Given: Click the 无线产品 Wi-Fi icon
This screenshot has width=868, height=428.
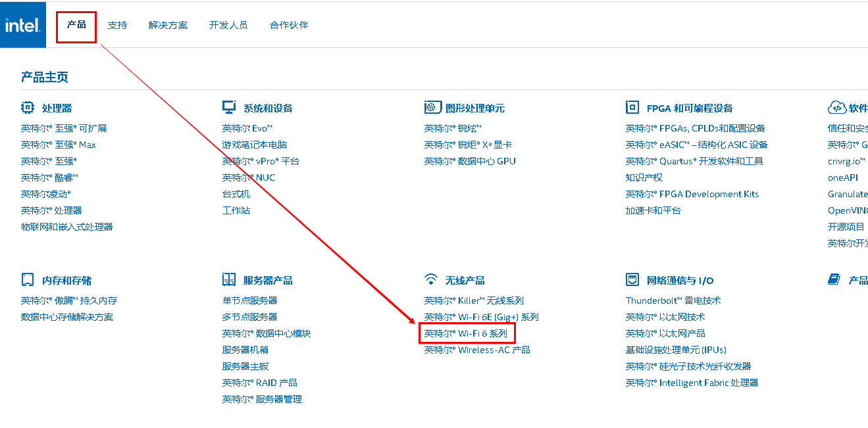Looking at the screenshot, I should 431,280.
